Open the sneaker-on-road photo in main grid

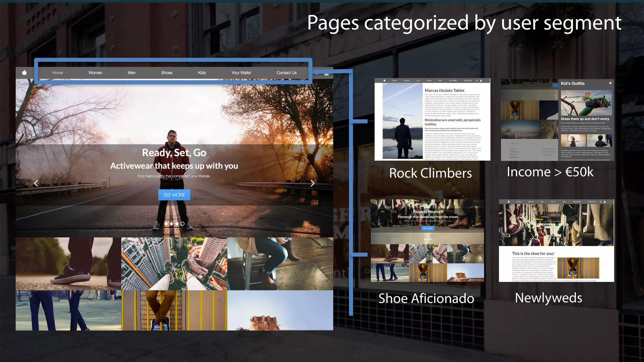coord(68,264)
